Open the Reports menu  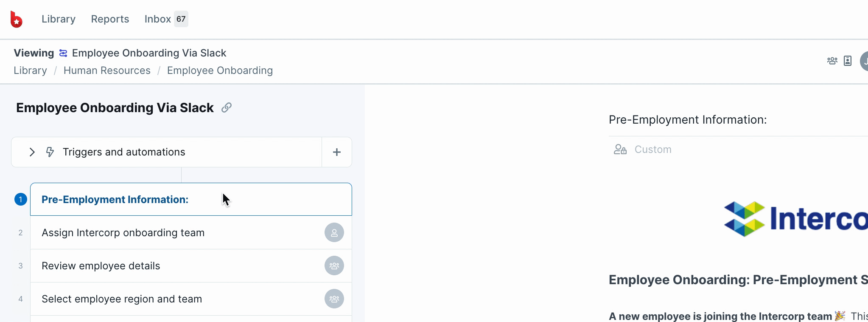pyautogui.click(x=110, y=19)
